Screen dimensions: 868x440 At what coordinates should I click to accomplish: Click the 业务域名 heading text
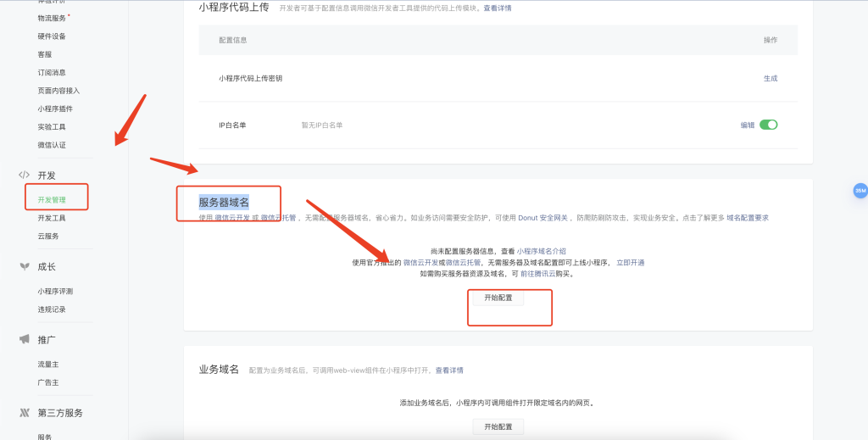tap(219, 369)
